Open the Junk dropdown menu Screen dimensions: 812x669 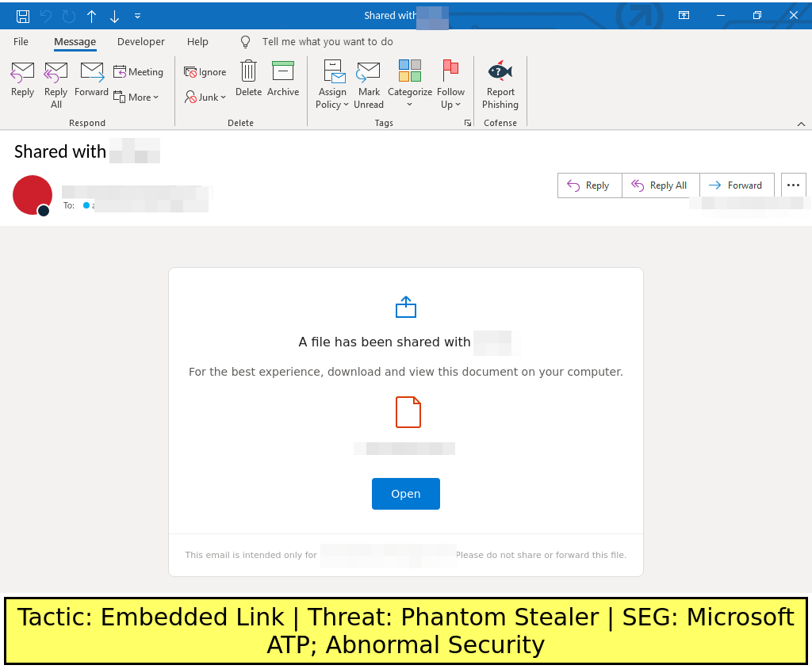tap(205, 97)
